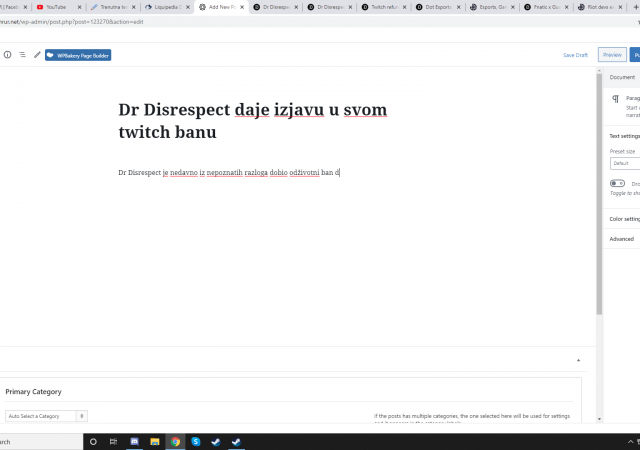Expand the Color settings panel
Viewport: 640px width, 450px height.
point(624,218)
